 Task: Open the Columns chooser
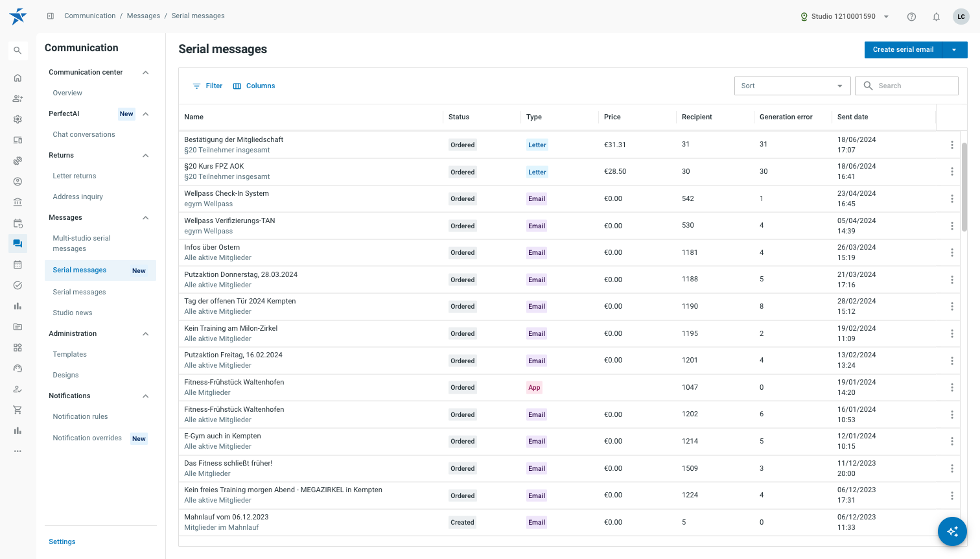pos(254,86)
